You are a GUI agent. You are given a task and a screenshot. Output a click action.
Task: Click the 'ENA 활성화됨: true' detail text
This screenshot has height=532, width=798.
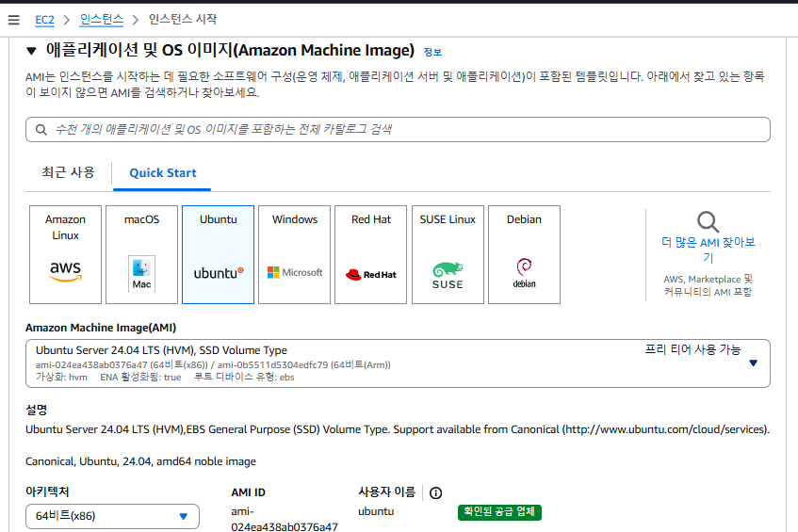(x=140, y=378)
